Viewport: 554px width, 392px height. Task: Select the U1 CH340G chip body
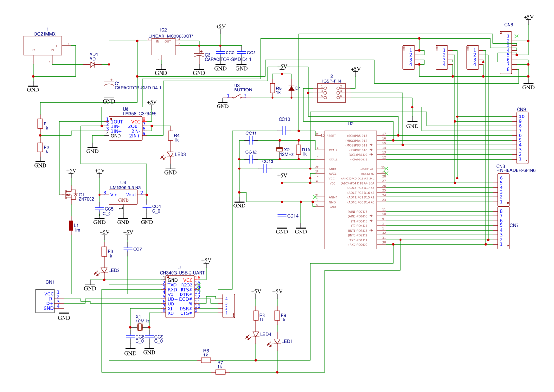point(180,297)
